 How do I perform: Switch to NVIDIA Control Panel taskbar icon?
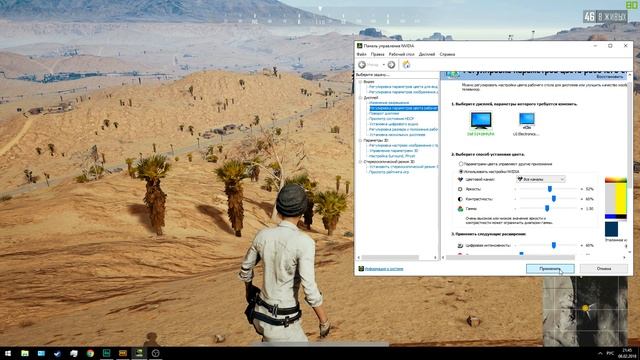(x=139, y=353)
